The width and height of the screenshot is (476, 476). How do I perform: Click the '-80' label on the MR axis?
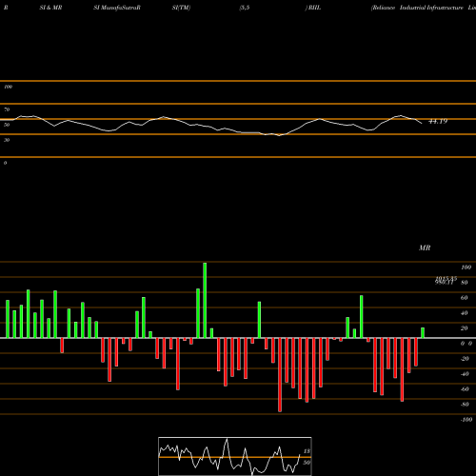tap(465, 405)
